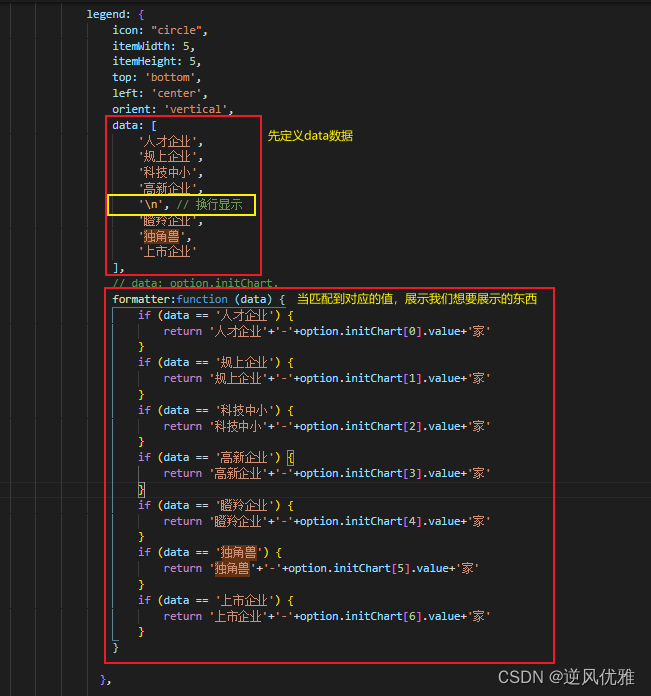Image resolution: width=651 pixels, height=696 pixels.
Task: Click the left: 'center' line
Action: click(x=160, y=93)
